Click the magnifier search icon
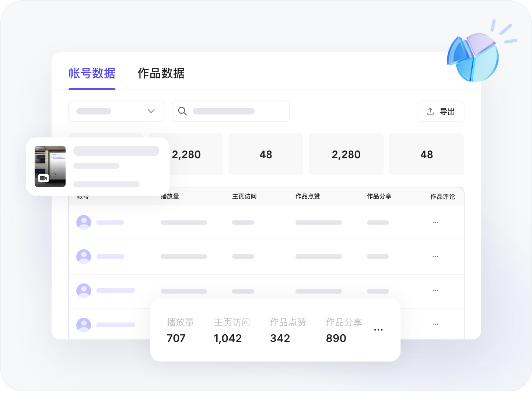 click(182, 111)
